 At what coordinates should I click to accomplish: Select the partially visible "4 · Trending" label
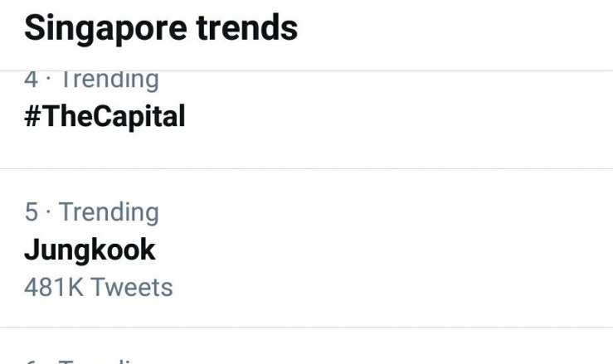(91, 81)
